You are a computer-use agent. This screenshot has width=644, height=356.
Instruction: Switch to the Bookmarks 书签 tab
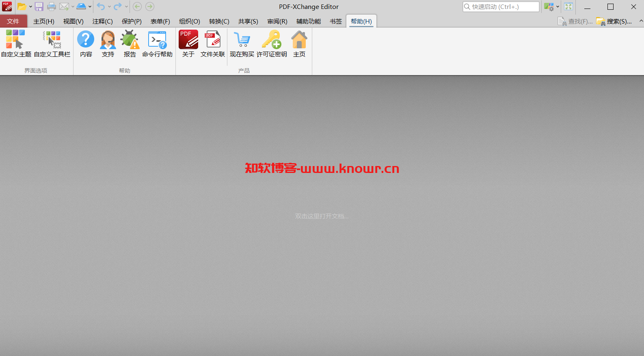click(336, 21)
